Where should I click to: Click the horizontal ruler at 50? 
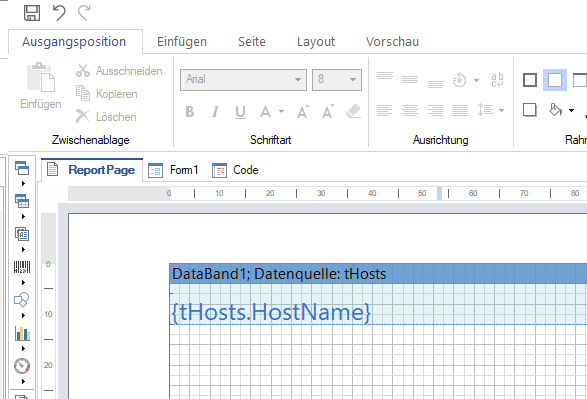click(x=422, y=193)
